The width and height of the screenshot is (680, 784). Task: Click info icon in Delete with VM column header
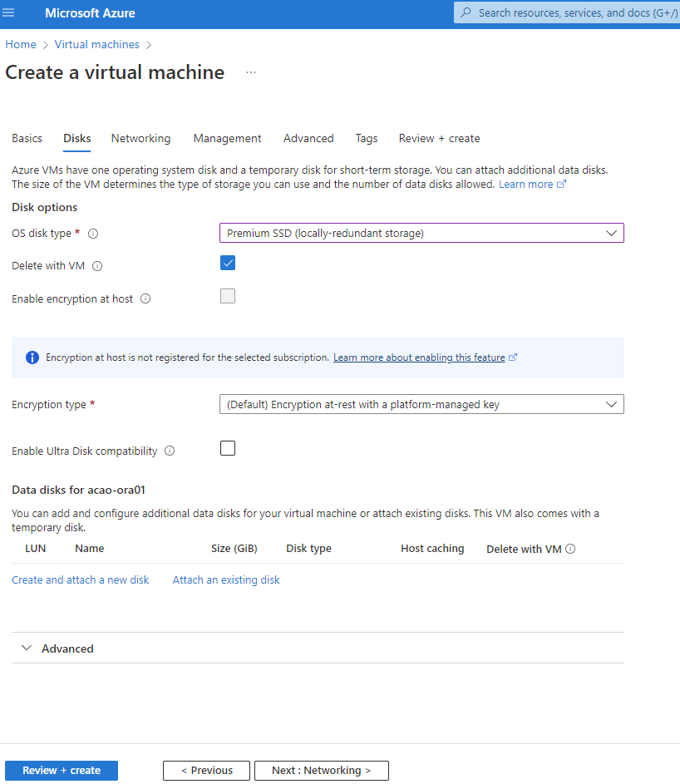click(x=570, y=549)
